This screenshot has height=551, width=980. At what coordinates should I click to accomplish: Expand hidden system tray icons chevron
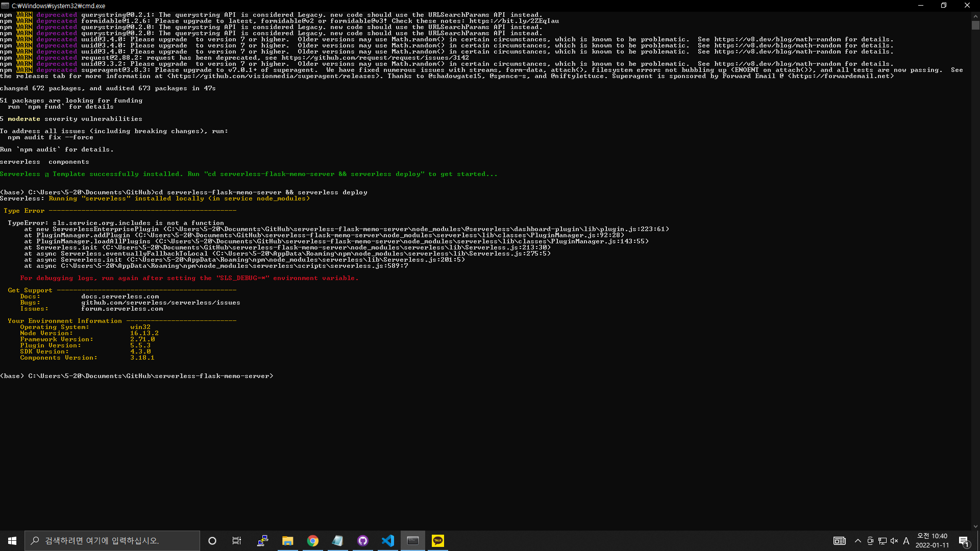(x=858, y=541)
